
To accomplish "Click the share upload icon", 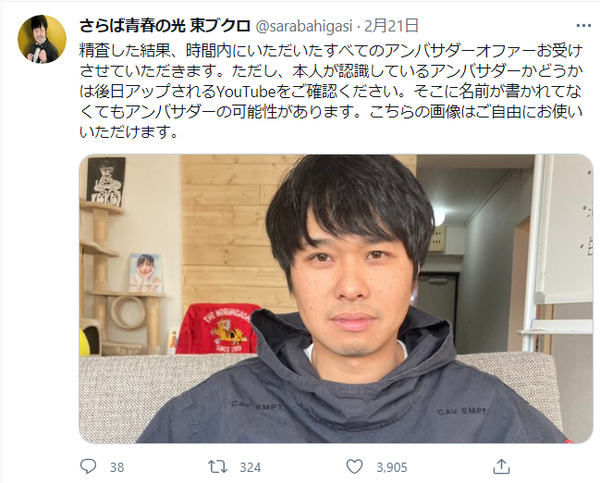I will pyautogui.click(x=501, y=466).
